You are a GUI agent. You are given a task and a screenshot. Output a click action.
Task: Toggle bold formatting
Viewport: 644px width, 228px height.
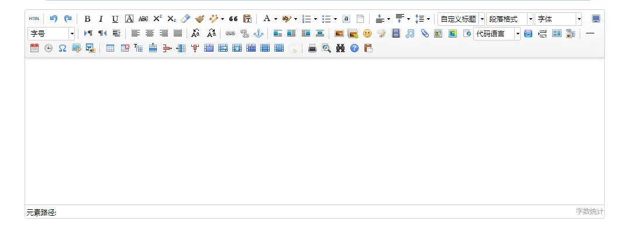tap(87, 19)
